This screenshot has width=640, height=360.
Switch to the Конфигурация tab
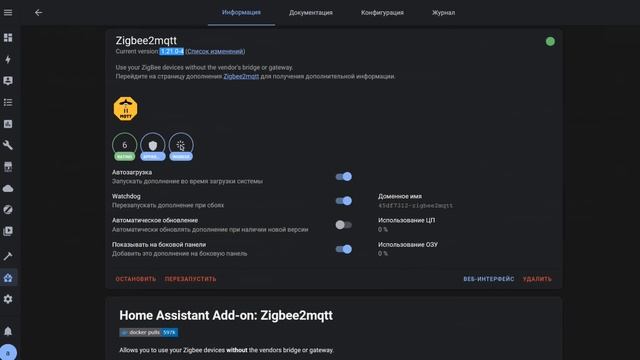[382, 13]
